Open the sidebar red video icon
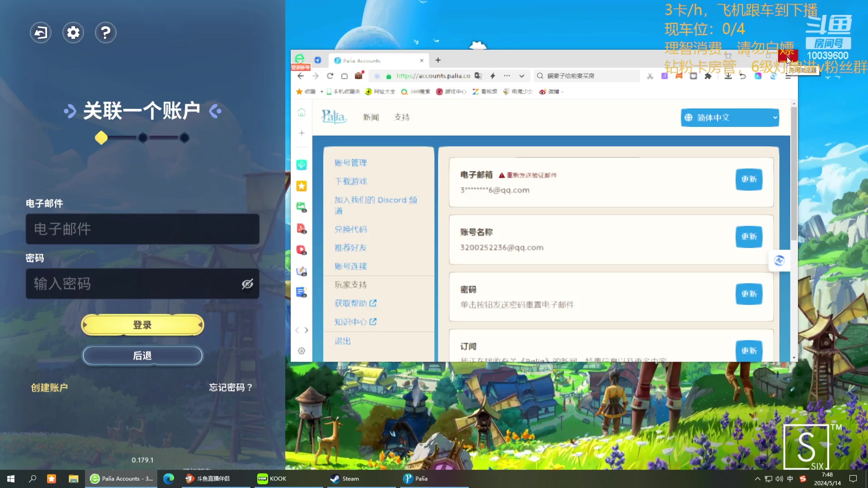This screenshot has height=488, width=868. (x=302, y=250)
